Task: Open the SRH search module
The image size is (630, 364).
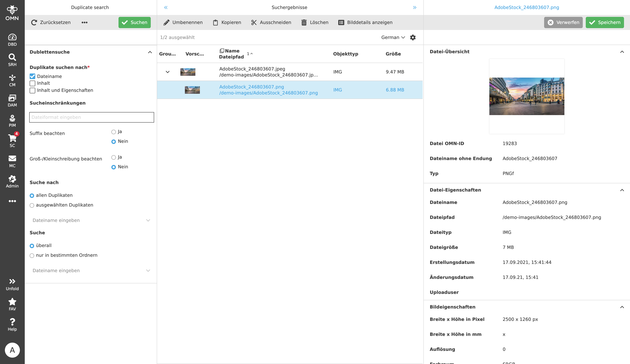Action: click(12, 59)
